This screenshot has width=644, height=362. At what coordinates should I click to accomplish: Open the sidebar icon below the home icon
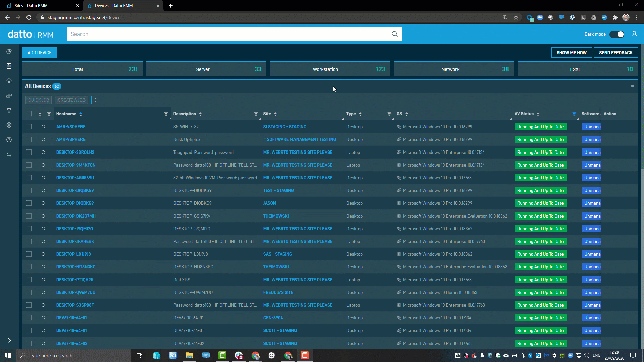click(9, 96)
